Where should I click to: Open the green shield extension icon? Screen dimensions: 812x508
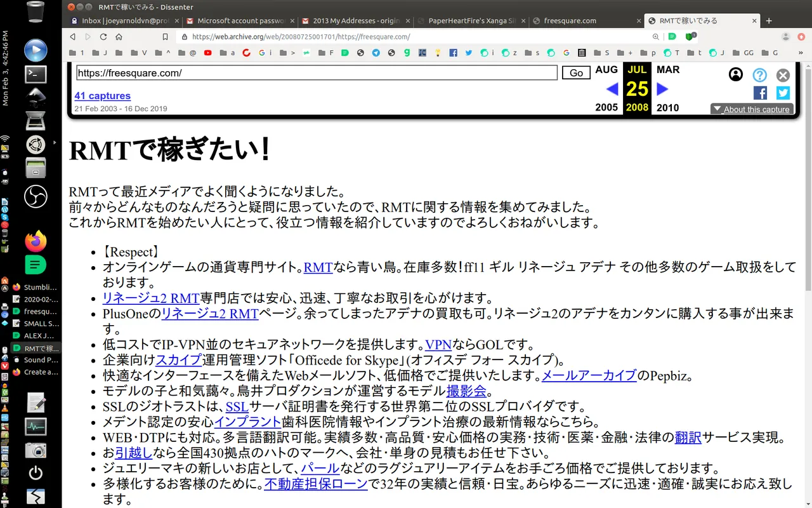[691, 37]
